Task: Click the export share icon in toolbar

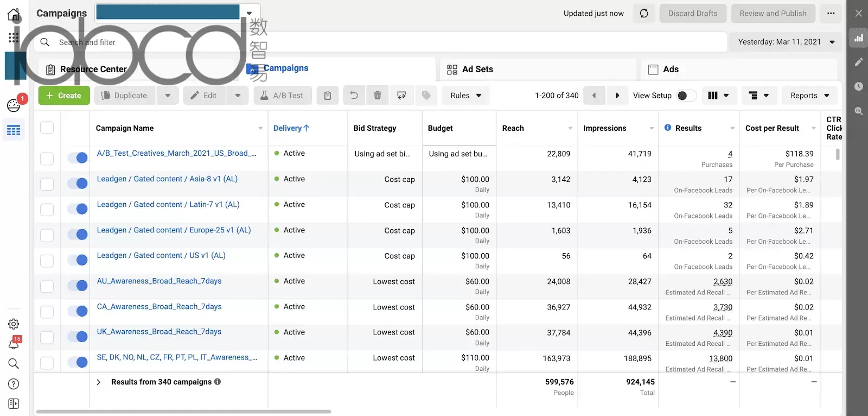Action: click(401, 96)
